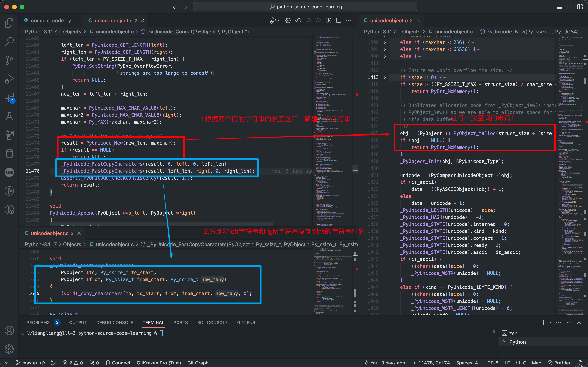
Task: Click the gear icon in editor toolbar
Action: click(288, 21)
